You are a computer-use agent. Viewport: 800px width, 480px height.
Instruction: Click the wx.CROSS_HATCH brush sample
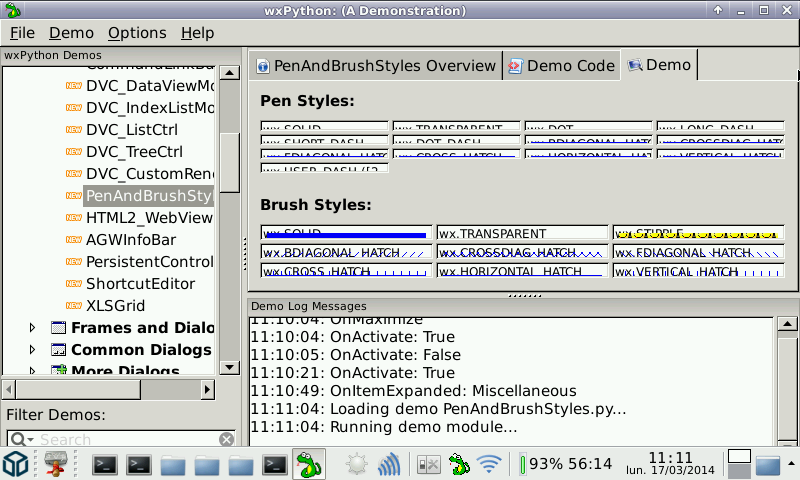tap(346, 270)
